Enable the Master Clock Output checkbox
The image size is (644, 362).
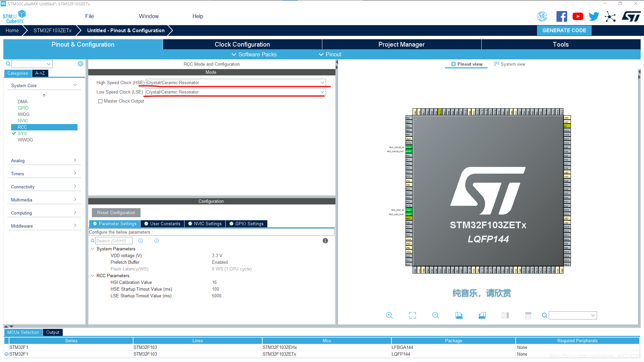click(x=100, y=101)
